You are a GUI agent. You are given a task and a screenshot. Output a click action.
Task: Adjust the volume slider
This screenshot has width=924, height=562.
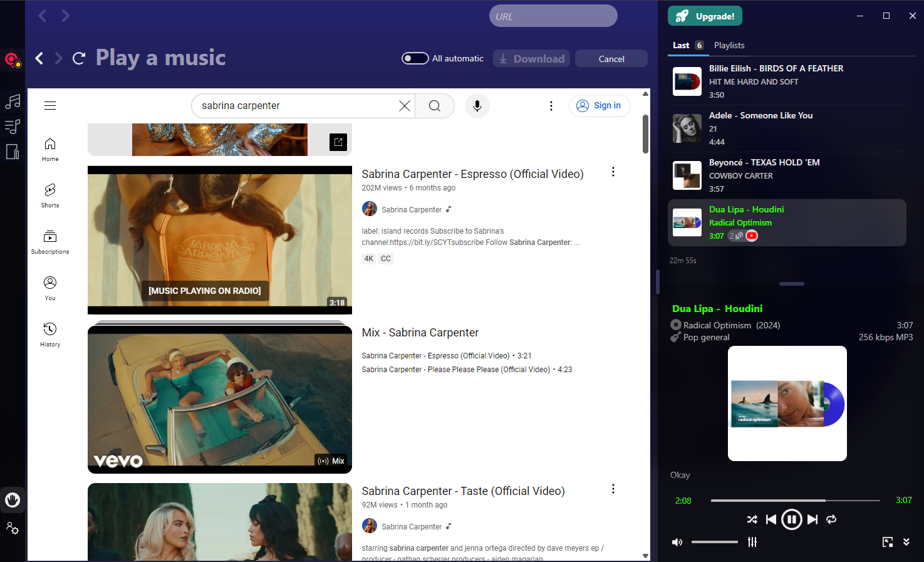click(715, 542)
